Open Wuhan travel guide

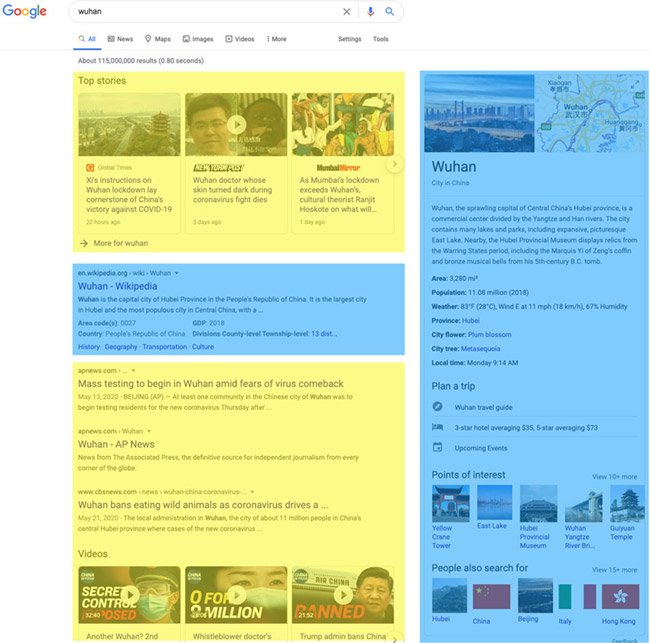483,407
